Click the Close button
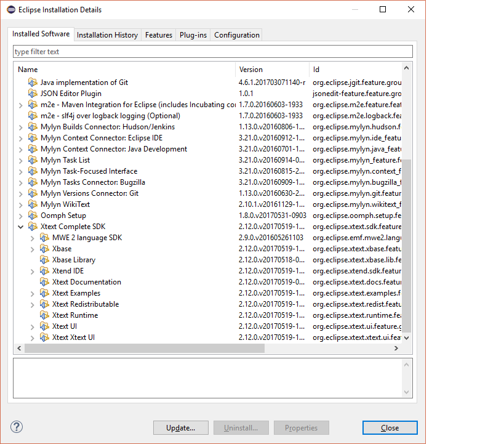This screenshot has height=444, width=504. [x=390, y=427]
